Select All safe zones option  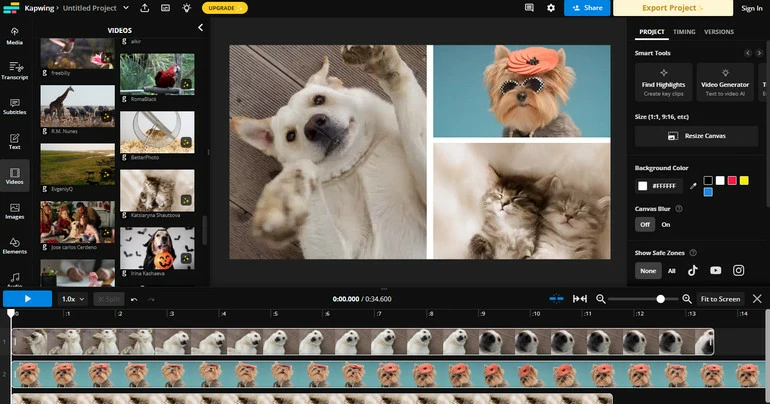[x=671, y=270]
